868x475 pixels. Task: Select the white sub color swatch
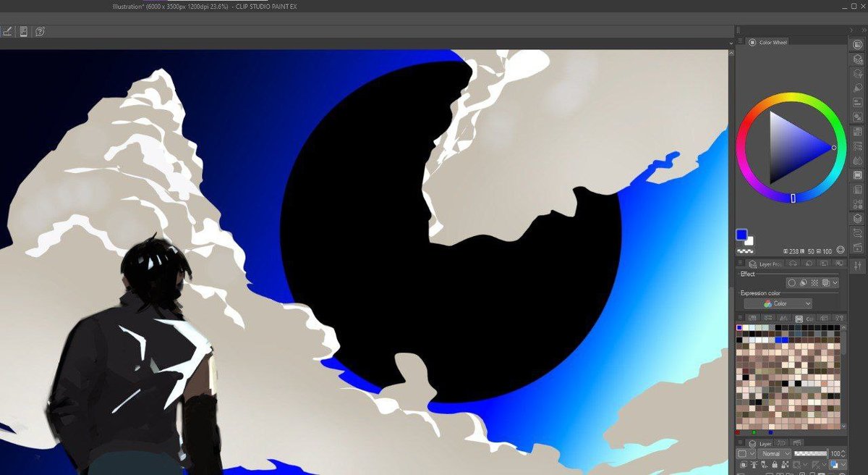pos(749,240)
